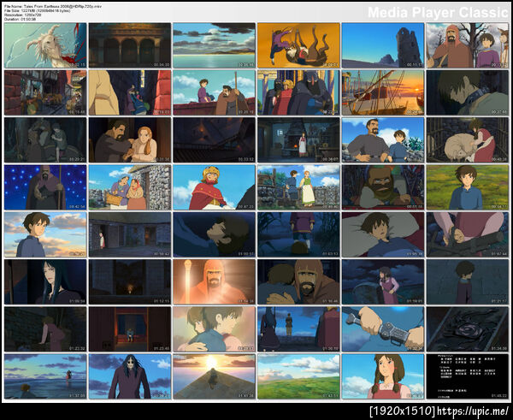Open the boy facing blue stone wall frame

click(x=468, y=282)
